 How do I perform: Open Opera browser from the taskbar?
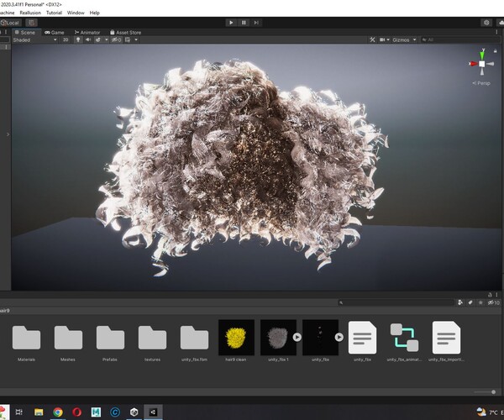click(76, 412)
